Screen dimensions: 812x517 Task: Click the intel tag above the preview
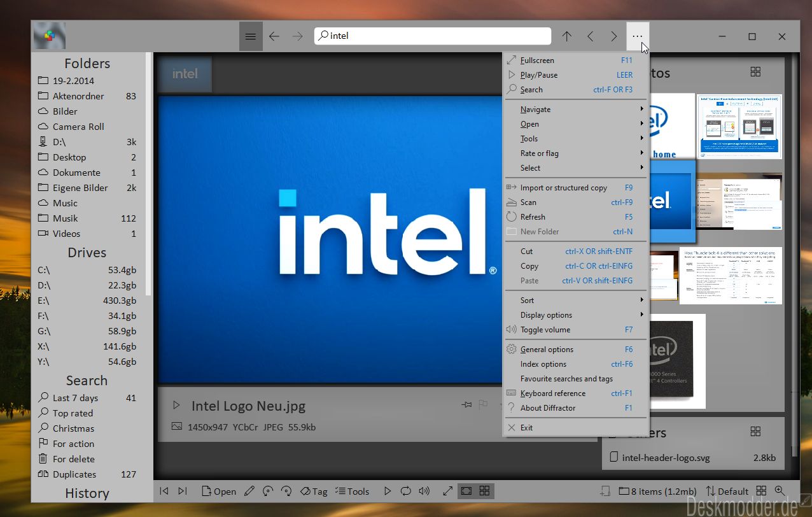(x=185, y=74)
